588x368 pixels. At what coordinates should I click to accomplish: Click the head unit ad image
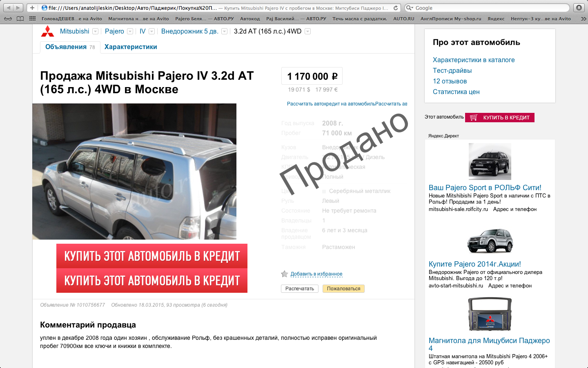(x=490, y=314)
